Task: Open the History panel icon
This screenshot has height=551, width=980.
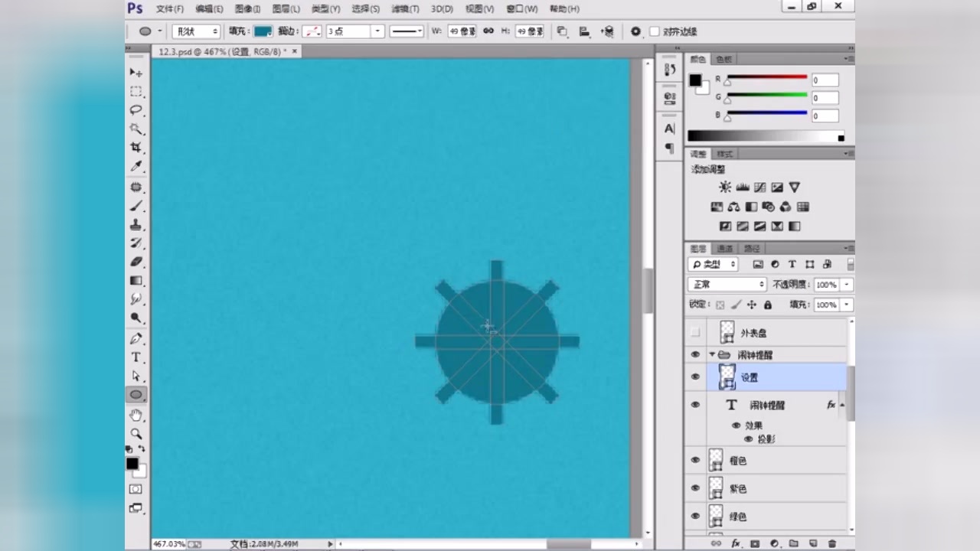Action: point(670,70)
